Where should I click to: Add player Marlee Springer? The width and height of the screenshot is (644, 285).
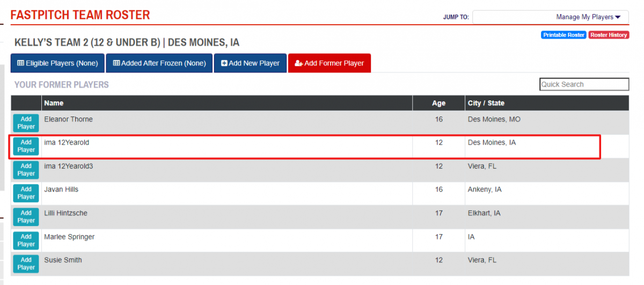pyautogui.click(x=26, y=240)
